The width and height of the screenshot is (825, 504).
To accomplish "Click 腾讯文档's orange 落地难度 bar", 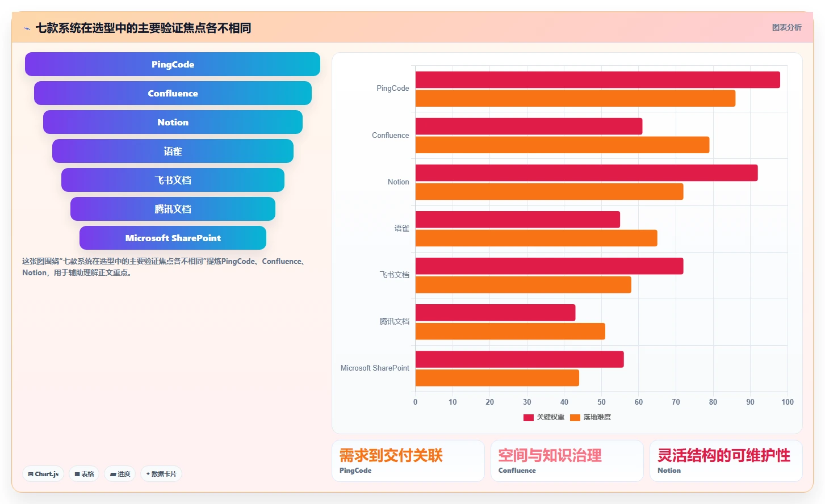I will click(x=510, y=331).
